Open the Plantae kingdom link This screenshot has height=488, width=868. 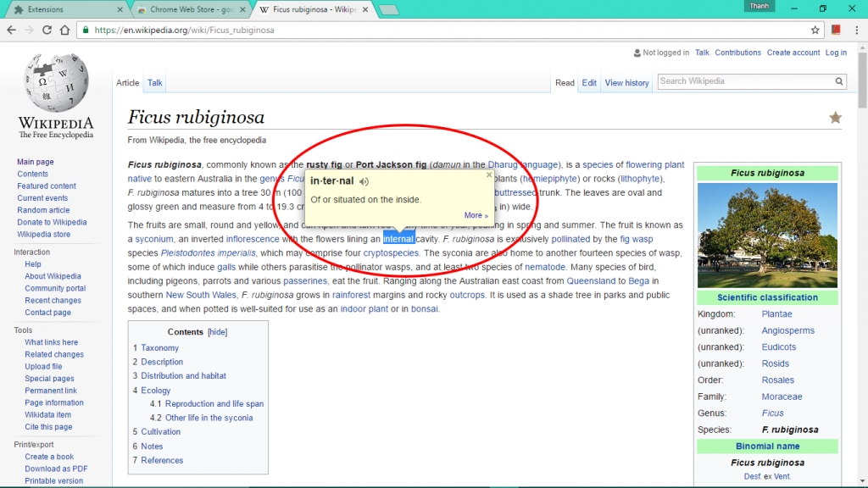click(x=776, y=313)
